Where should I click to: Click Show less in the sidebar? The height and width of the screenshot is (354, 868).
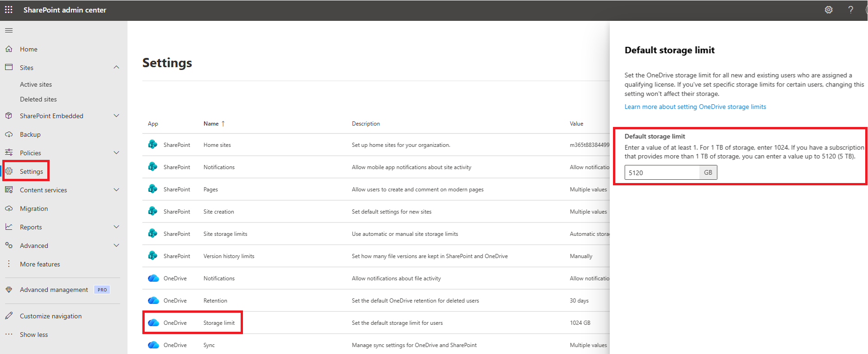coord(34,335)
